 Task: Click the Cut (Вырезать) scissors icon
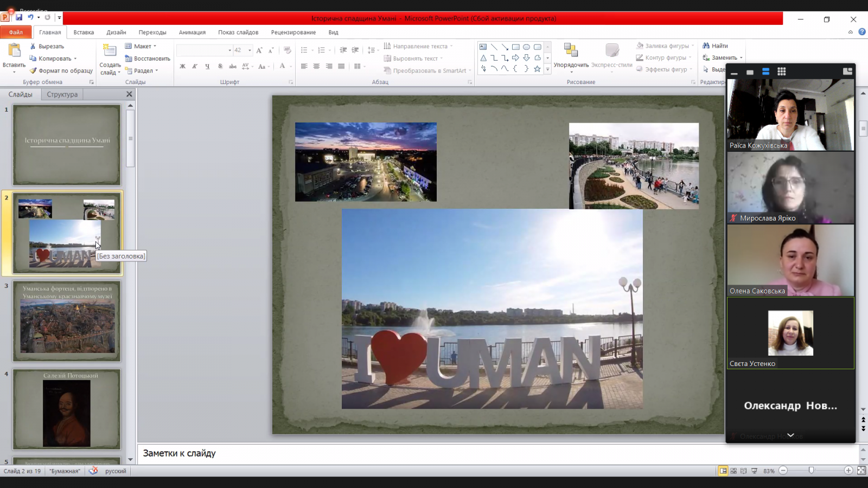tap(33, 46)
